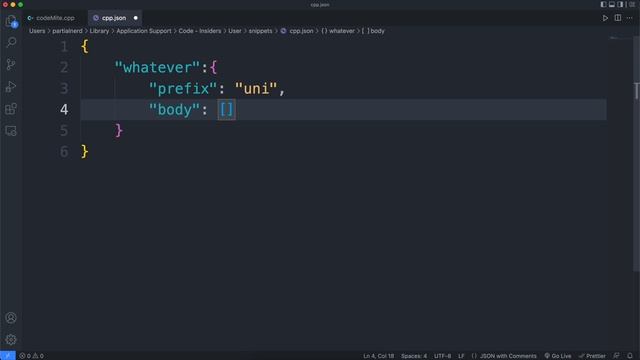Click line number 1 in the gutter
This screenshot has height=360, width=640.
tap(64, 47)
